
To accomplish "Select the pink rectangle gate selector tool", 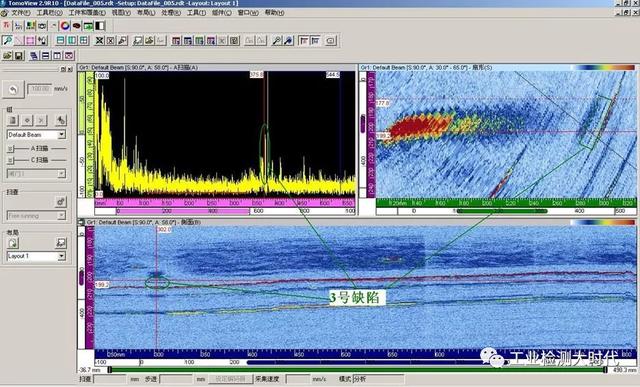I will (x=31, y=40).
